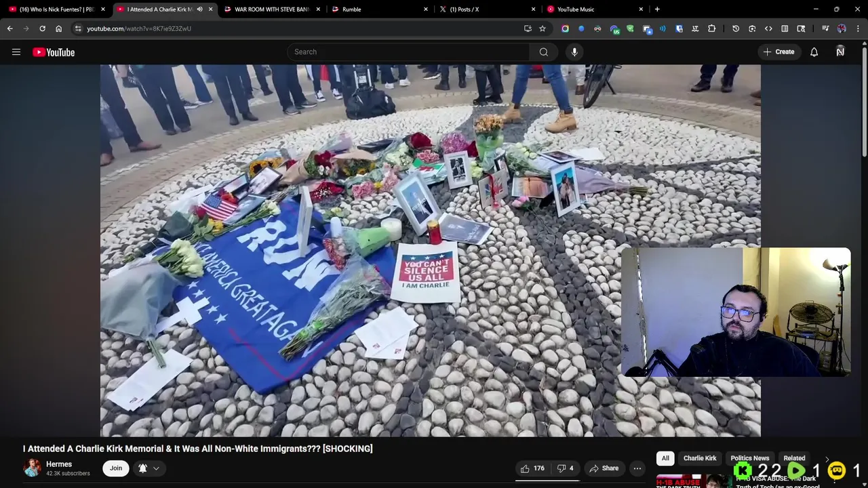Open the H-1B ABUSE video thumbnail
Image resolution: width=868 pixels, height=488 pixels.
[693, 481]
